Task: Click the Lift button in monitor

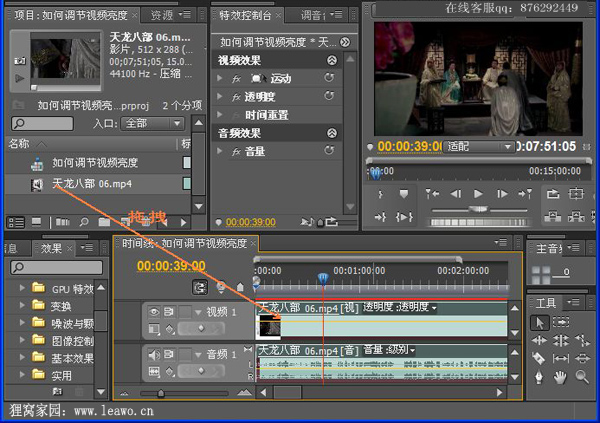Action: tap(553, 217)
